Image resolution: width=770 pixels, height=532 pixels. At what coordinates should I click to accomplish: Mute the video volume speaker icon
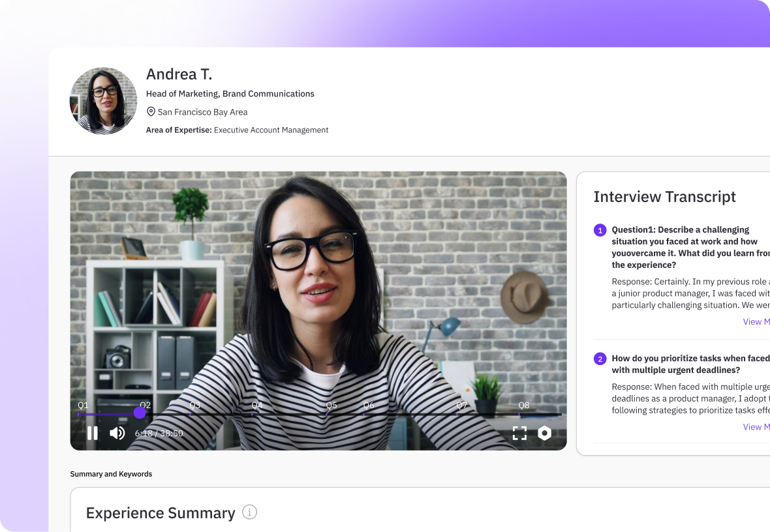tap(117, 433)
